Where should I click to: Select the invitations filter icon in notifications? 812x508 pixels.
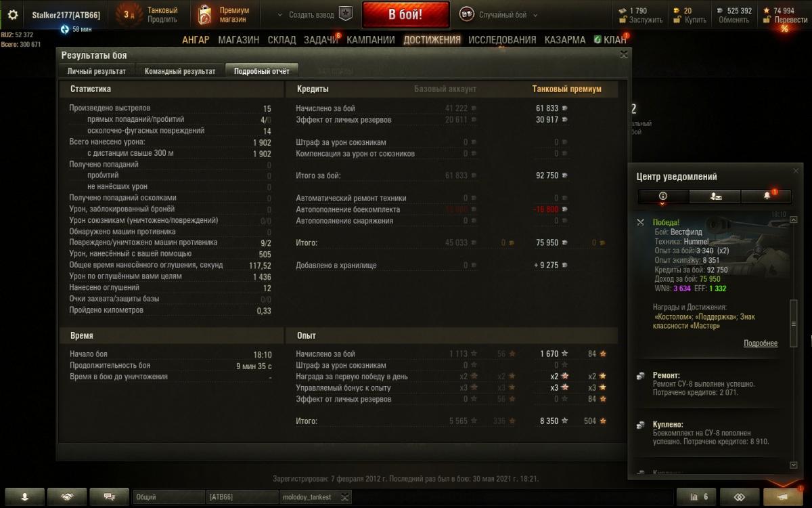715,196
